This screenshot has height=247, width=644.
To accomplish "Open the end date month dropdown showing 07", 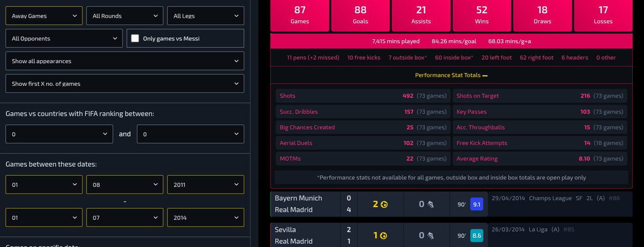I will tap(125, 218).
